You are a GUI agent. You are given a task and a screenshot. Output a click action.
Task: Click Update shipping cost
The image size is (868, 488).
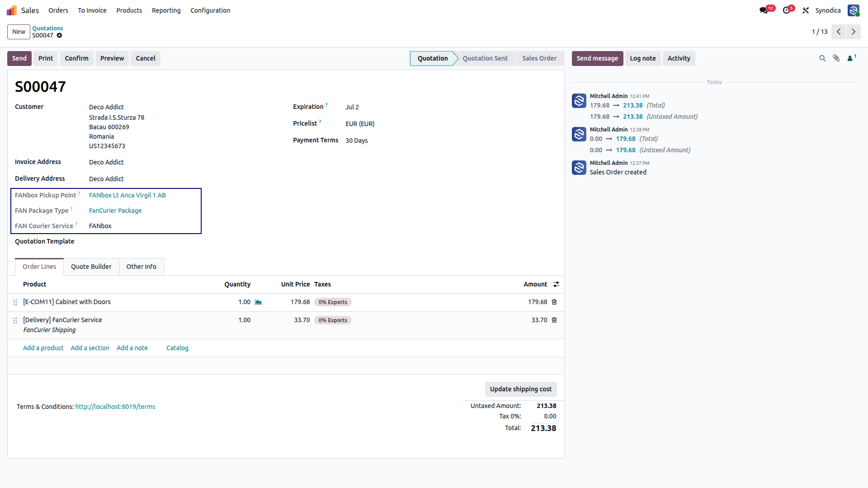(521, 389)
